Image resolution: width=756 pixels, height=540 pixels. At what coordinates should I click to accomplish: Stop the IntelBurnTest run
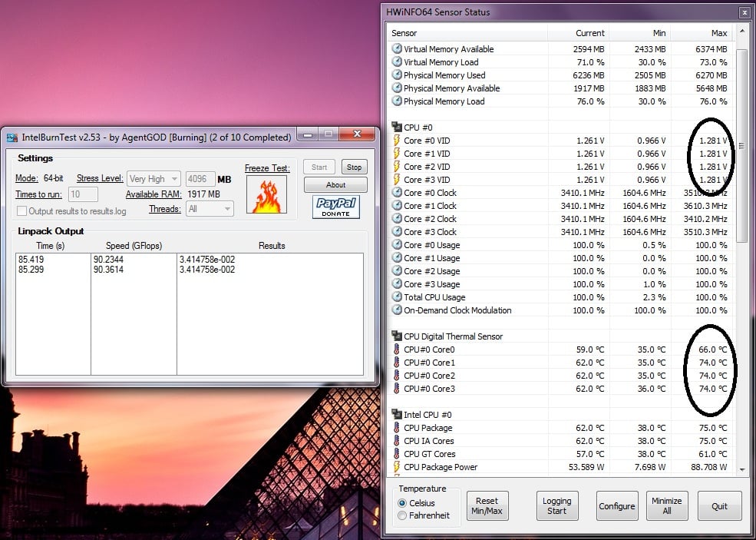[x=354, y=167]
